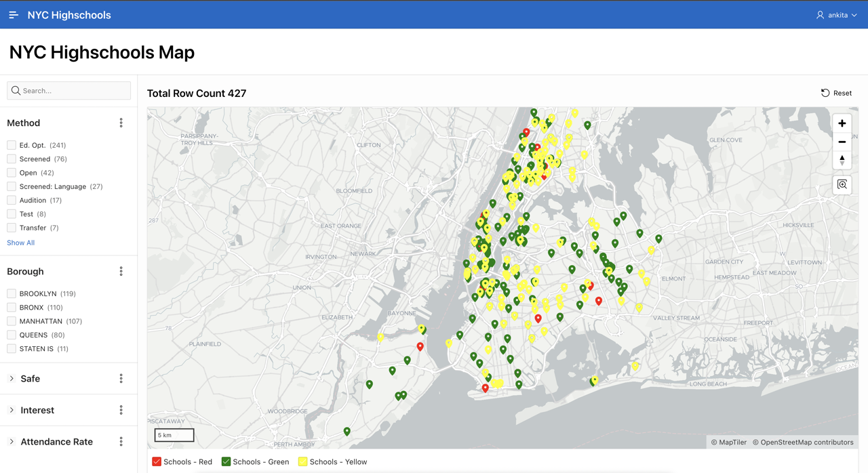This screenshot has width=868, height=473.
Task: Open Method facet actions menu
Action: [x=121, y=123]
